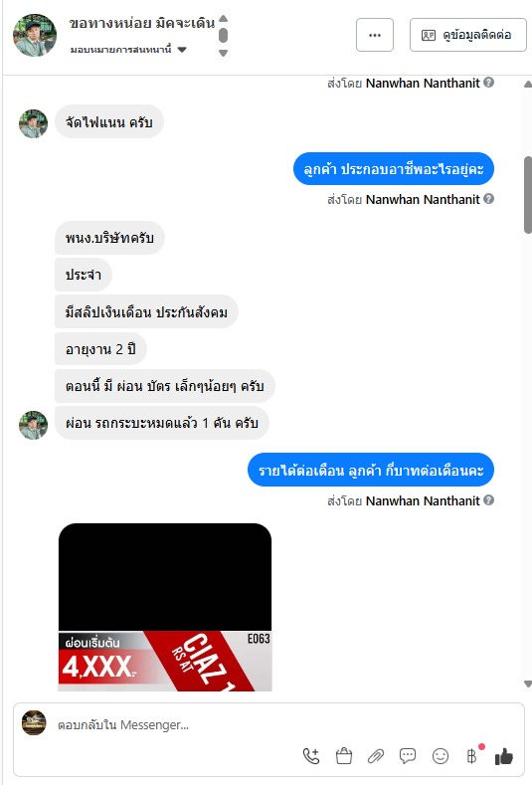Viewport: 532px width, 785px height.
Task: Open the CIAZ car image attachment
Action: pos(165,607)
